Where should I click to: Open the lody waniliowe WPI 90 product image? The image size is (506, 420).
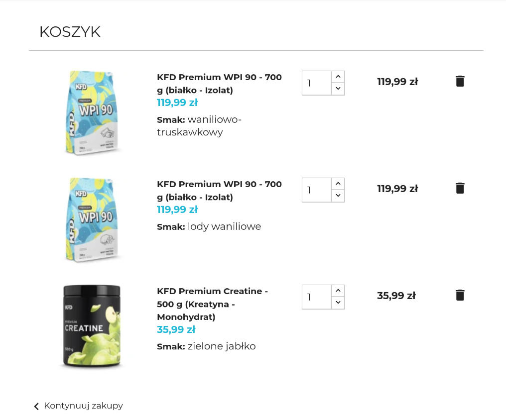tap(93, 219)
